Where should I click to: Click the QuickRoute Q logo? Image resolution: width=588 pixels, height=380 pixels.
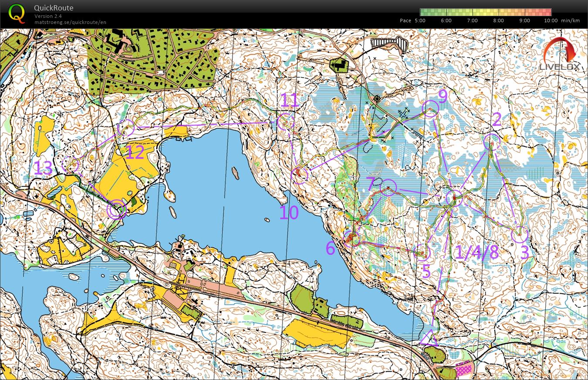point(17,13)
